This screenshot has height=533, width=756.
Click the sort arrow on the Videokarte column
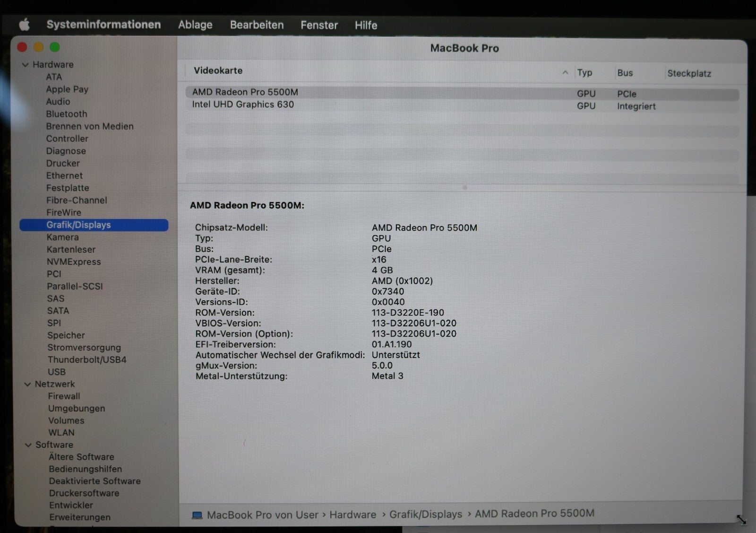coord(565,72)
